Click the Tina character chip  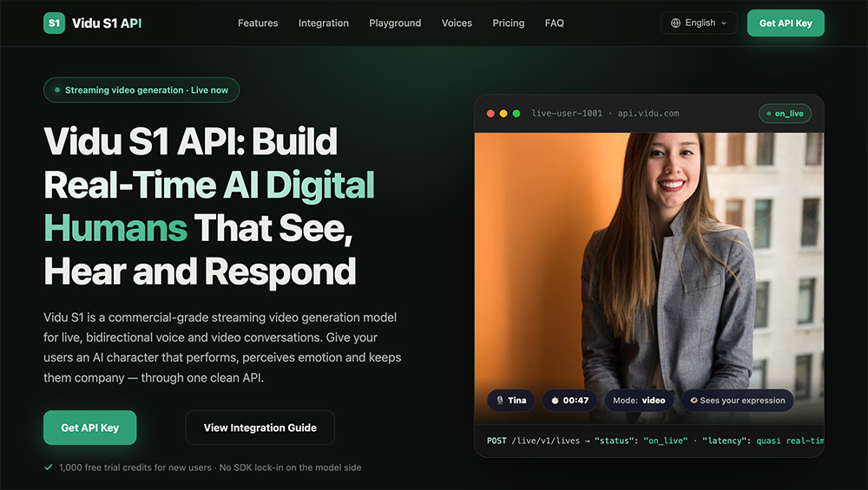[510, 401]
